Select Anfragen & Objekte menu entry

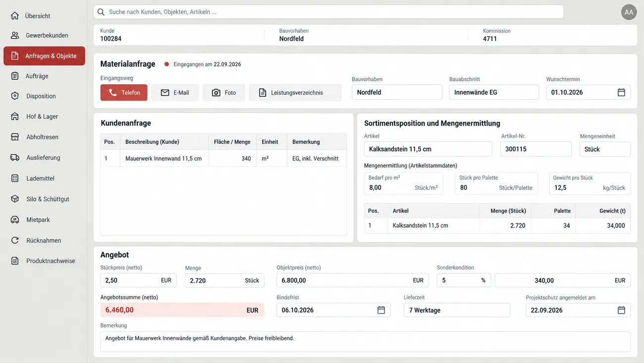pyautogui.click(x=44, y=56)
